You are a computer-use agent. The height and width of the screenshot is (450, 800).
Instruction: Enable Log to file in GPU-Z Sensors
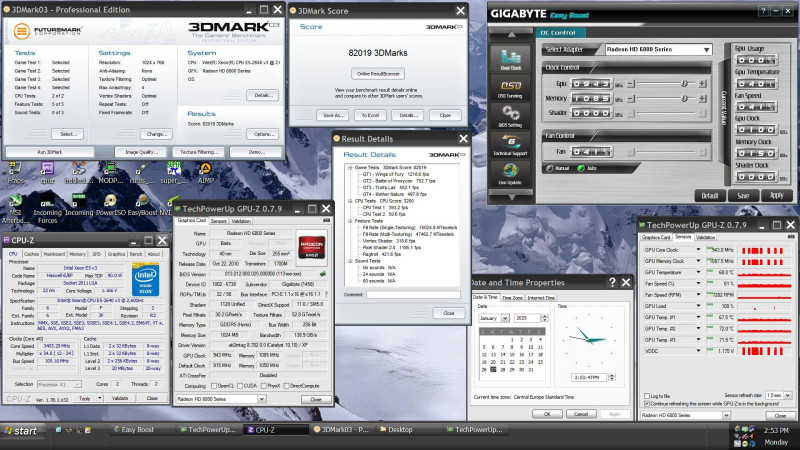coord(647,396)
